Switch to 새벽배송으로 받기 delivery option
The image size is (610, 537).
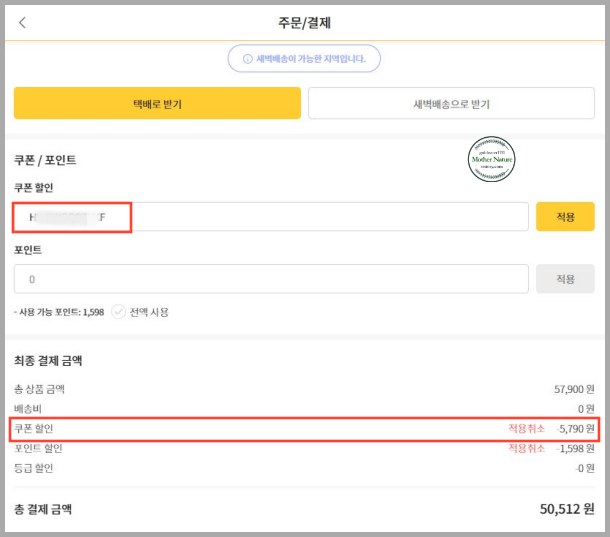click(451, 103)
